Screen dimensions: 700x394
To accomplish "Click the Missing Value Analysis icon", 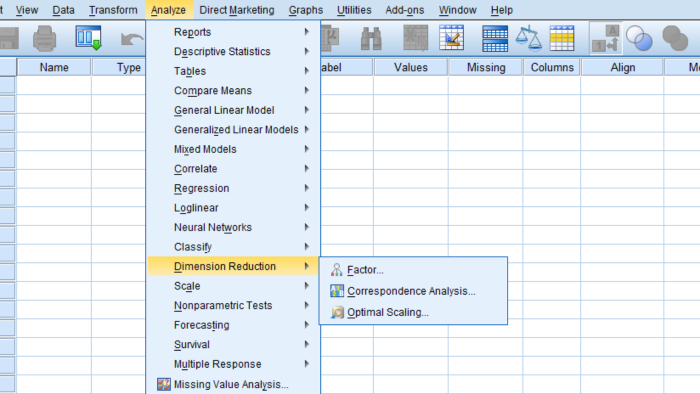I will [163, 384].
